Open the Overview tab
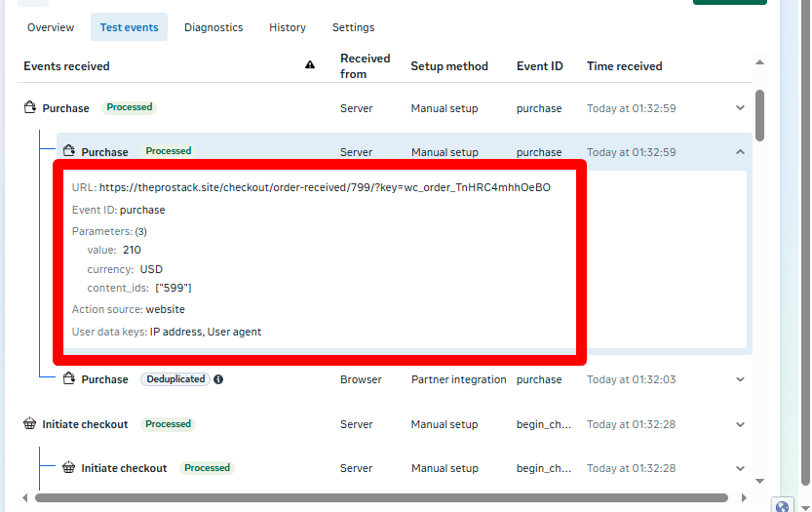The image size is (812, 512). coord(51,27)
